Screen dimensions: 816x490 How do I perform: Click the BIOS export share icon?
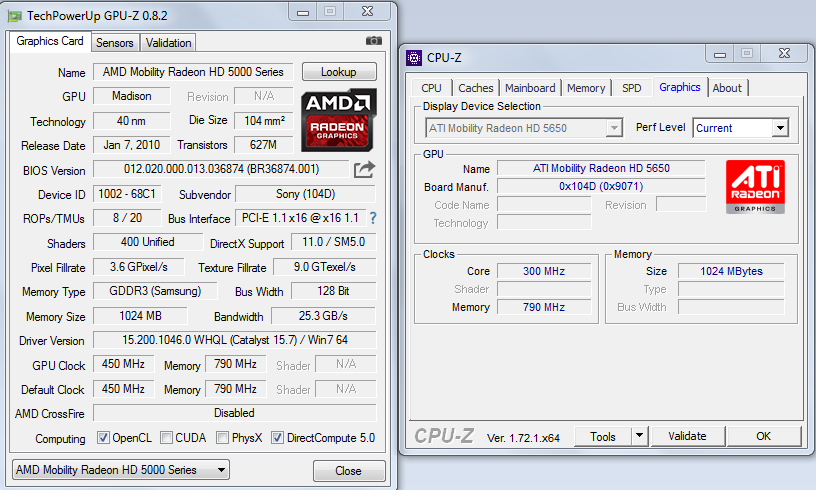364,169
